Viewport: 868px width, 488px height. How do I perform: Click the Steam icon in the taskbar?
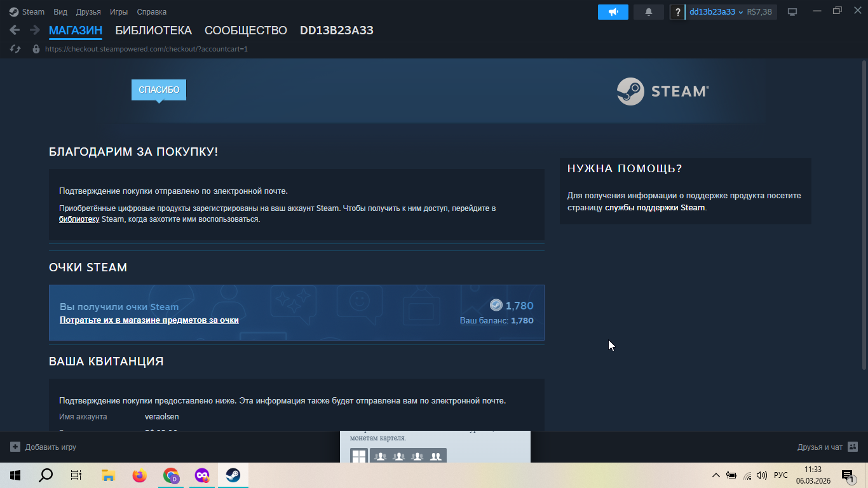(x=233, y=475)
